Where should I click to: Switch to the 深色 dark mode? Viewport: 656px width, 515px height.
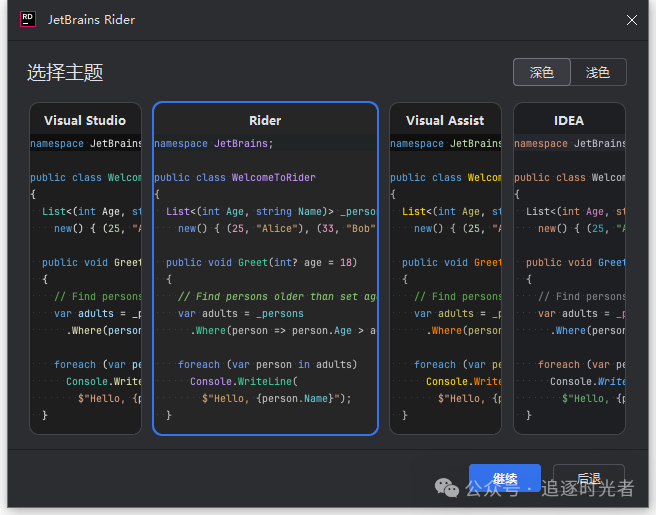[x=542, y=72]
